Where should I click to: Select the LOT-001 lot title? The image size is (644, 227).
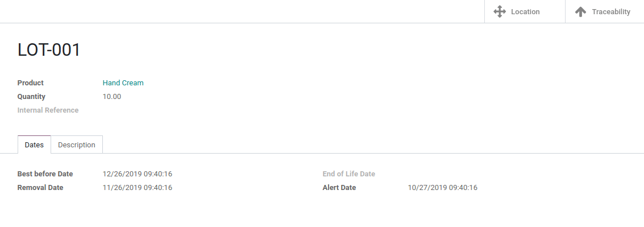pos(49,49)
